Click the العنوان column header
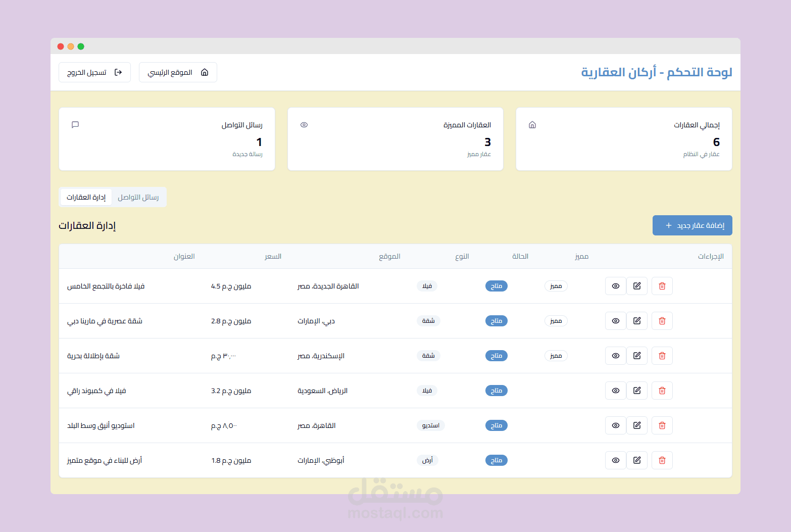 184,256
